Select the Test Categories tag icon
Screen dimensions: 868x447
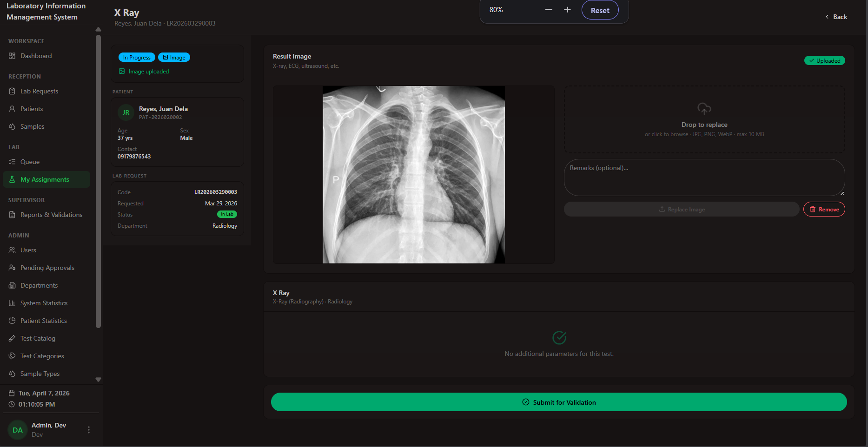coord(12,356)
